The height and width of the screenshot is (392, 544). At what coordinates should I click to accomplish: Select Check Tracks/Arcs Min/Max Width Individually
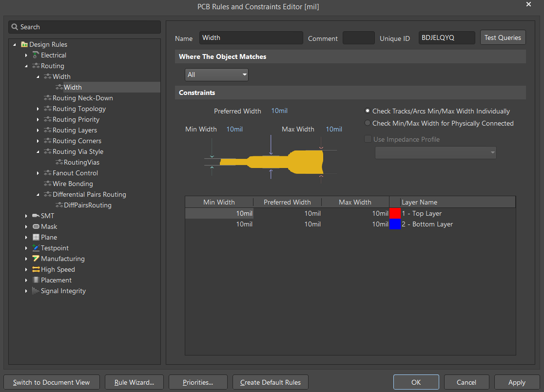(368, 111)
